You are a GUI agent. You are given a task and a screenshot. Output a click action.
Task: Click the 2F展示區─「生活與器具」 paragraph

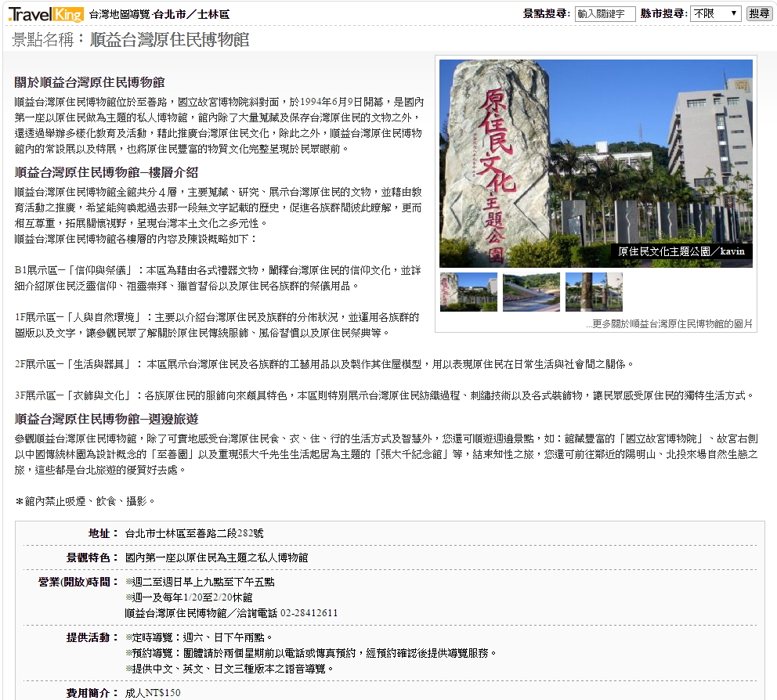tap(324, 364)
